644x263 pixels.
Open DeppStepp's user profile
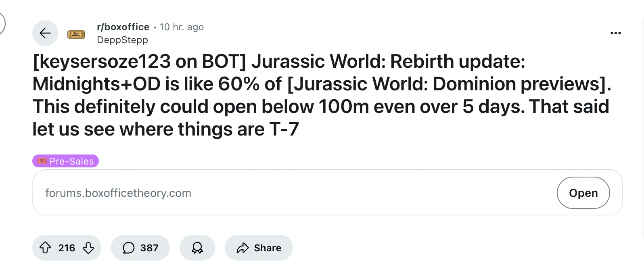pyautogui.click(x=122, y=40)
